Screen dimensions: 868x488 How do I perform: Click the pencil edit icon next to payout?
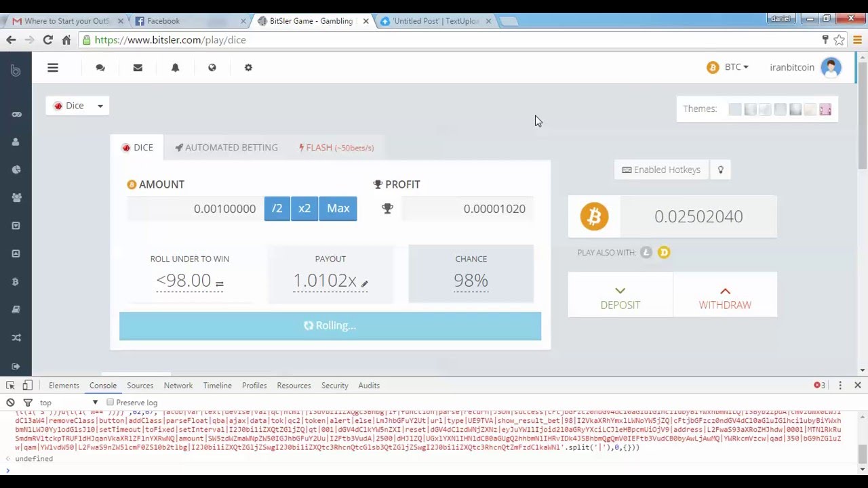[364, 283]
